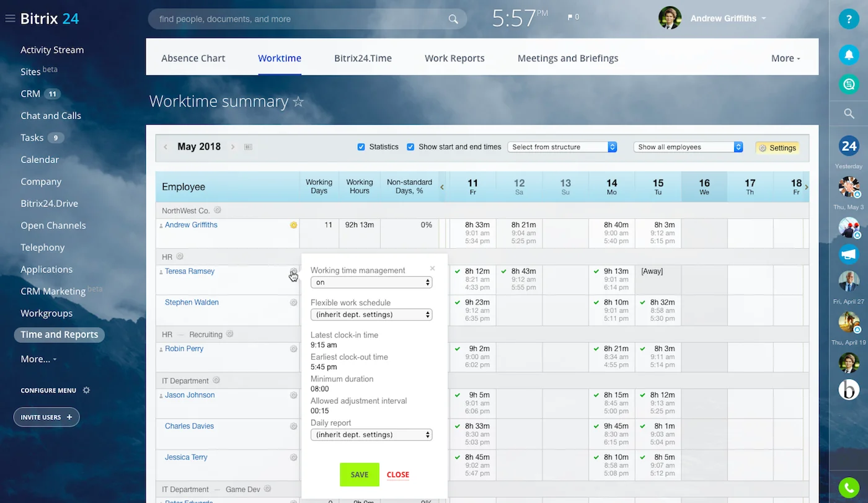Viewport: 868px width, 503px height.
Task: Click the gear icon next to Stephen Walden
Action: pyautogui.click(x=293, y=303)
